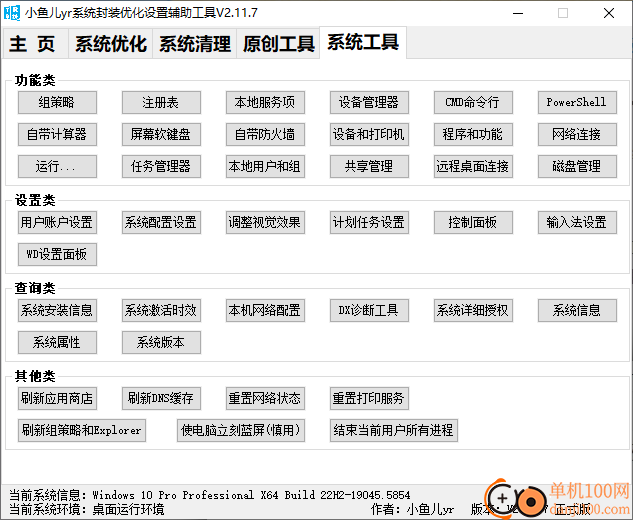Click 调整视觉效果
The height and width of the screenshot is (520, 633).
[265, 222]
